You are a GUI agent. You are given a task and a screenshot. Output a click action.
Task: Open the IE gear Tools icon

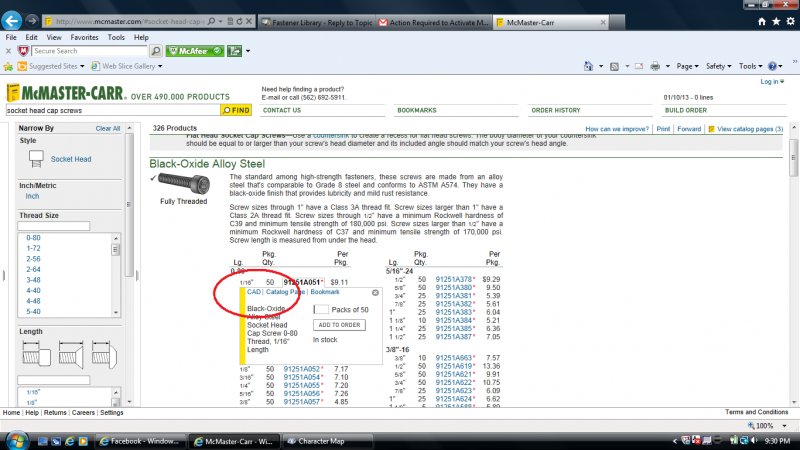(x=790, y=21)
